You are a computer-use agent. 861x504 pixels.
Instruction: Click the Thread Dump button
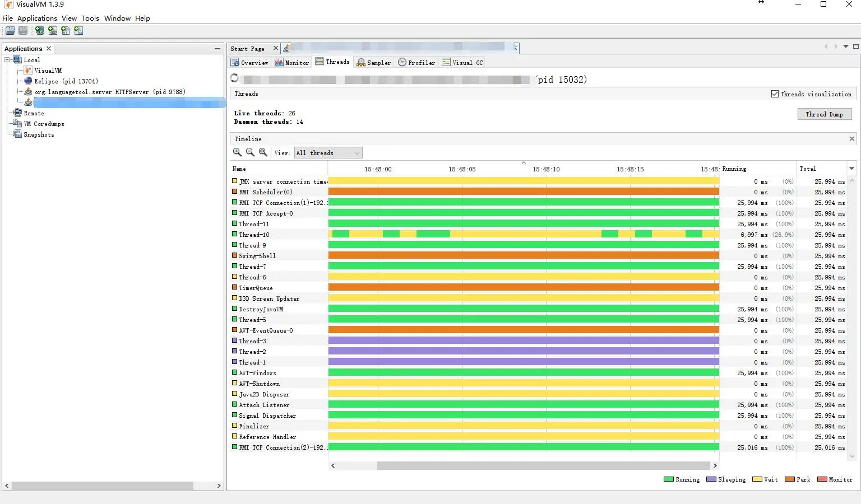tap(824, 114)
